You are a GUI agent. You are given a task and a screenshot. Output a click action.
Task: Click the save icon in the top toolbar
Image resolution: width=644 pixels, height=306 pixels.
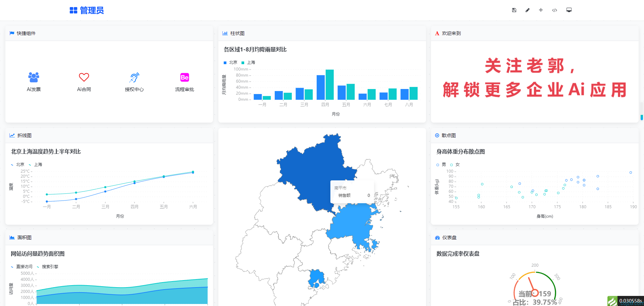514,10
